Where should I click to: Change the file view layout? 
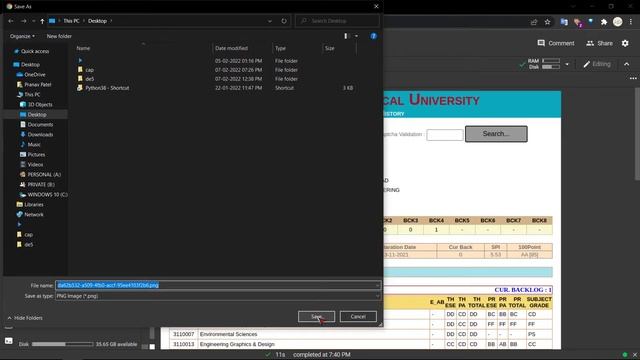pyautogui.click(x=346, y=36)
